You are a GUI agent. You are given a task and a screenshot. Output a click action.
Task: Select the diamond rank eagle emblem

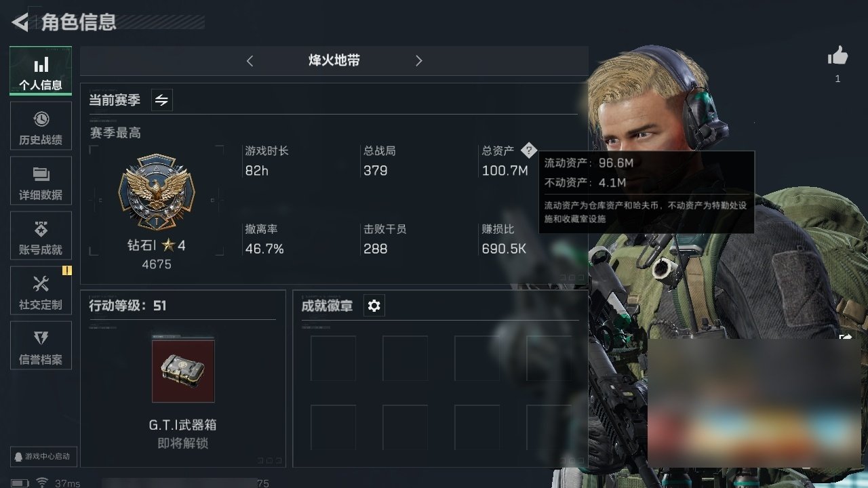pyautogui.click(x=157, y=192)
